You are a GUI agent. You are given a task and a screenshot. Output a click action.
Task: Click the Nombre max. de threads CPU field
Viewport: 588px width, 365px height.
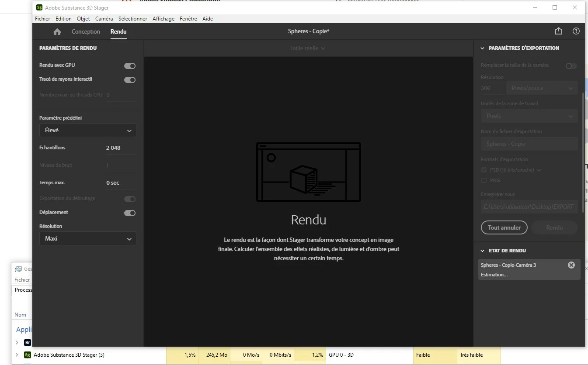coord(121,95)
